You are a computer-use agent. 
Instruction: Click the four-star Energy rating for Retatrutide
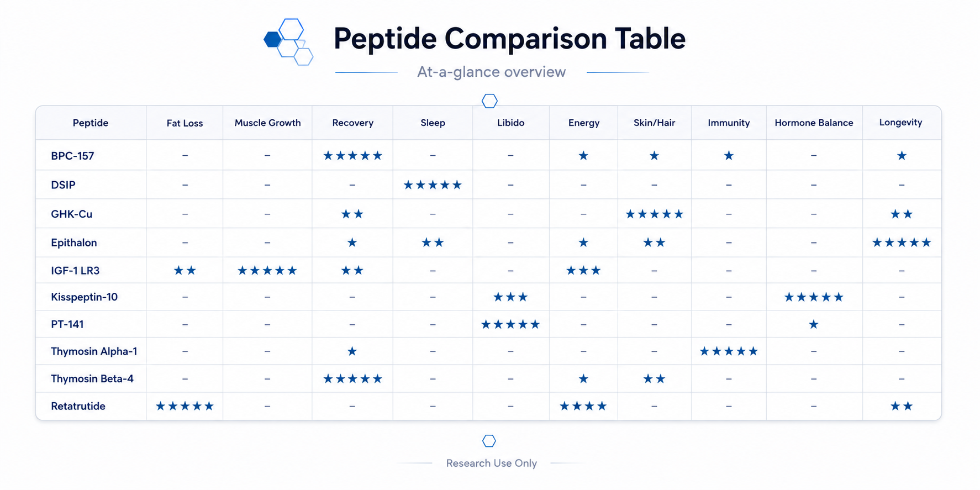coord(583,407)
